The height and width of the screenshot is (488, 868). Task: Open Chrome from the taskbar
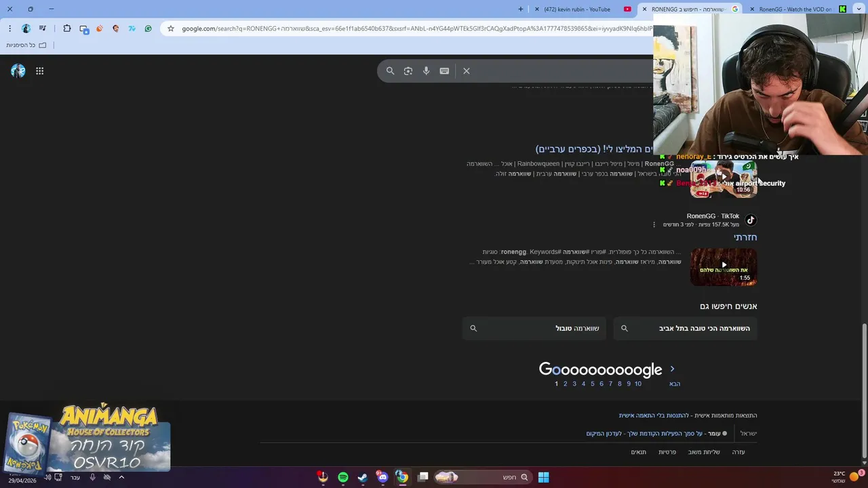point(402,477)
